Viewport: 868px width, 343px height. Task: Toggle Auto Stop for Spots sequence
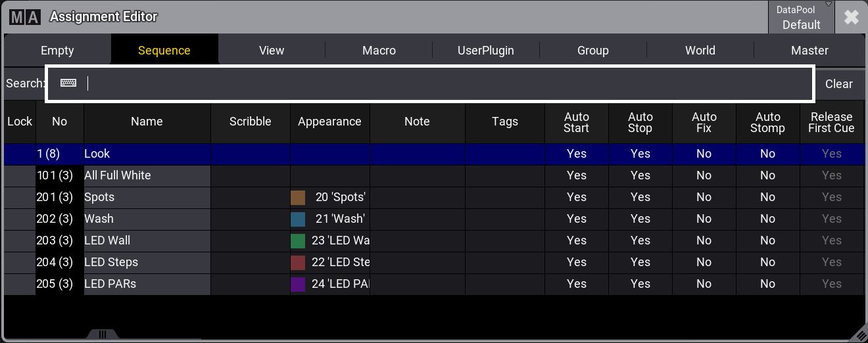click(x=640, y=197)
